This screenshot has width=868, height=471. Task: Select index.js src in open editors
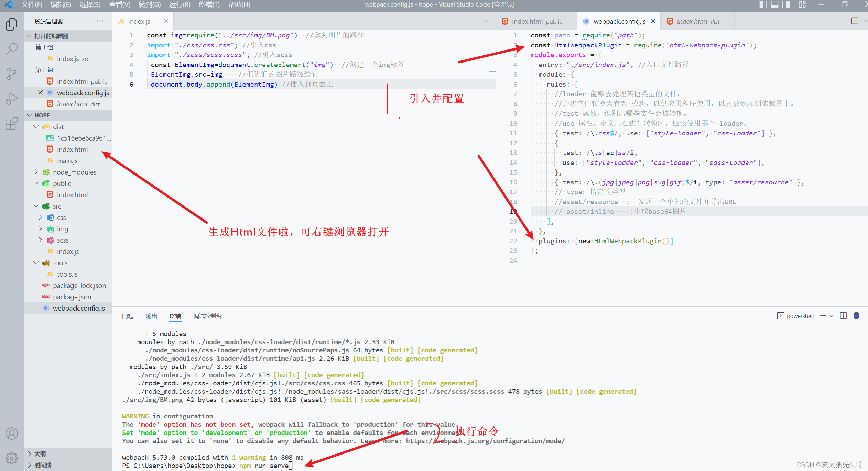click(68, 59)
